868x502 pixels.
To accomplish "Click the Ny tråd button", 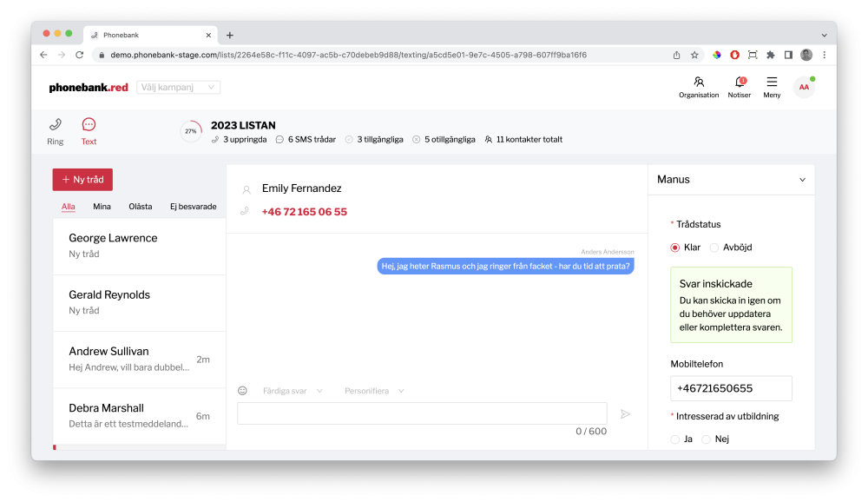I will click(x=82, y=180).
